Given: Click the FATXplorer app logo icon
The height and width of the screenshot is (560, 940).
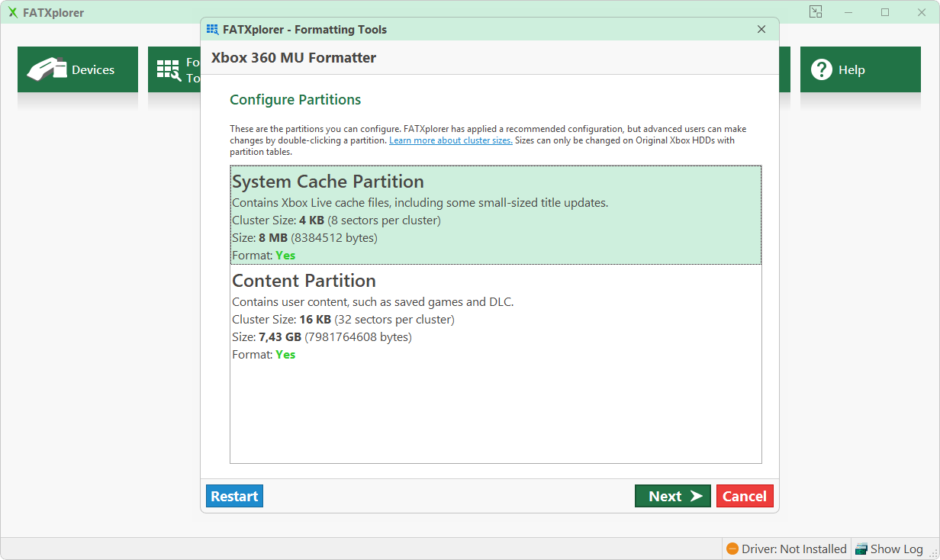Looking at the screenshot, I should [13, 13].
